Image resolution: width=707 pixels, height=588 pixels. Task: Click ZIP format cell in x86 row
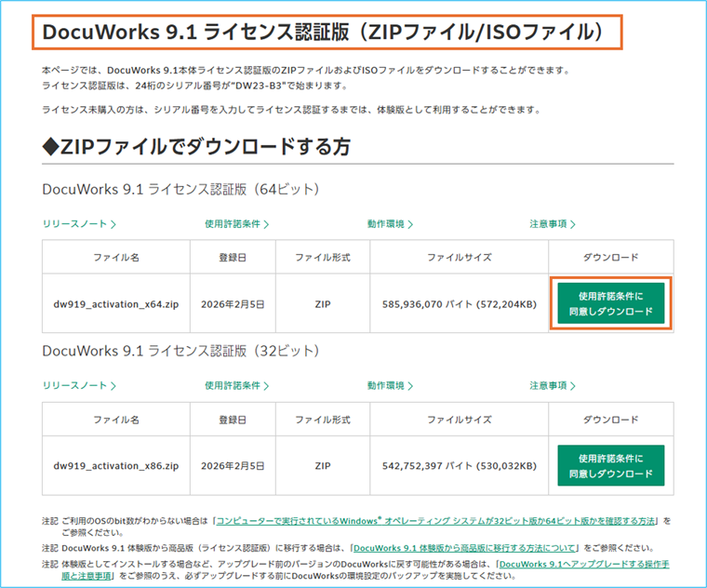point(323,466)
